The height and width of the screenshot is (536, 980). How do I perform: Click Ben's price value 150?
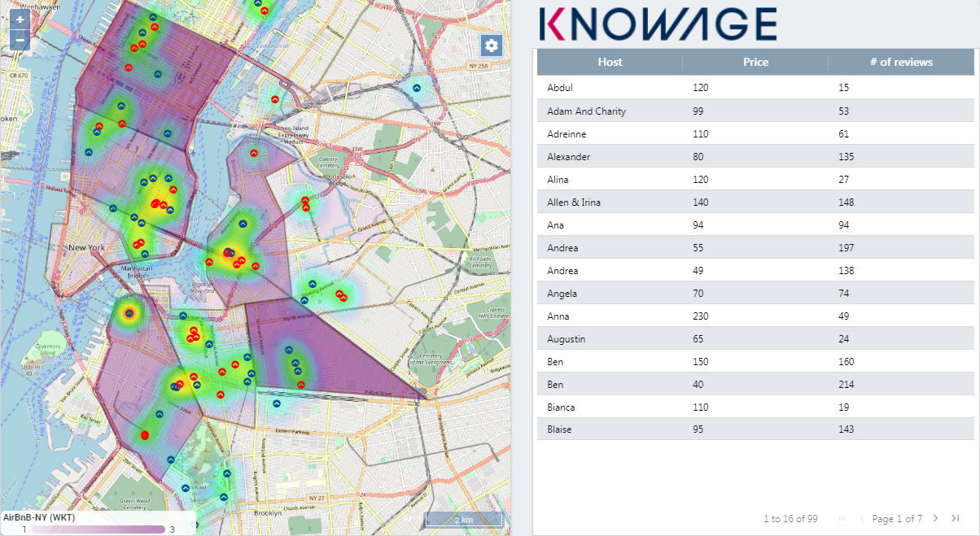coord(702,361)
